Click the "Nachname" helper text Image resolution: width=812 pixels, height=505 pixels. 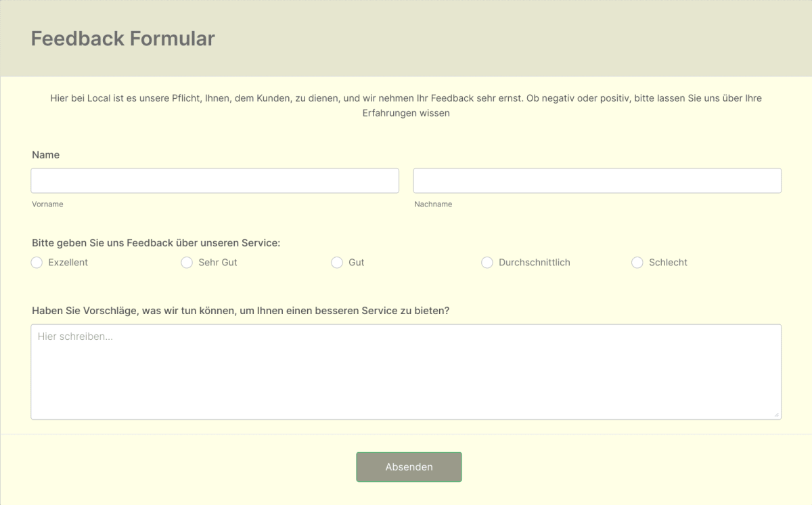tap(433, 204)
